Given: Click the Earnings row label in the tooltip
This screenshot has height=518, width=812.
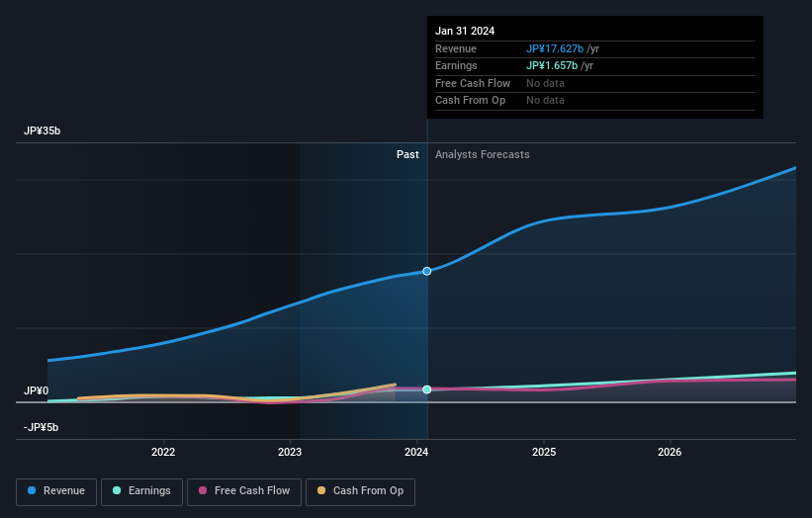Looking at the screenshot, I should click(x=456, y=65).
